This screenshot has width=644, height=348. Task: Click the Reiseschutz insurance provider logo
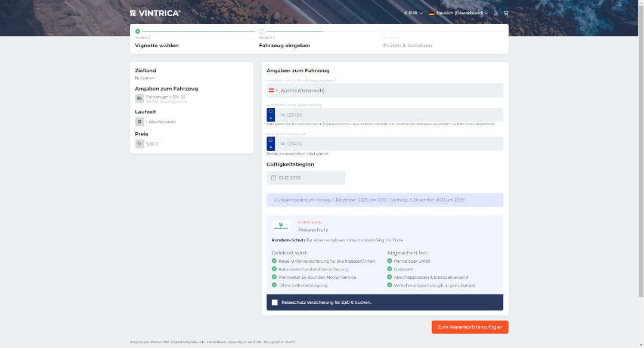pos(280,226)
